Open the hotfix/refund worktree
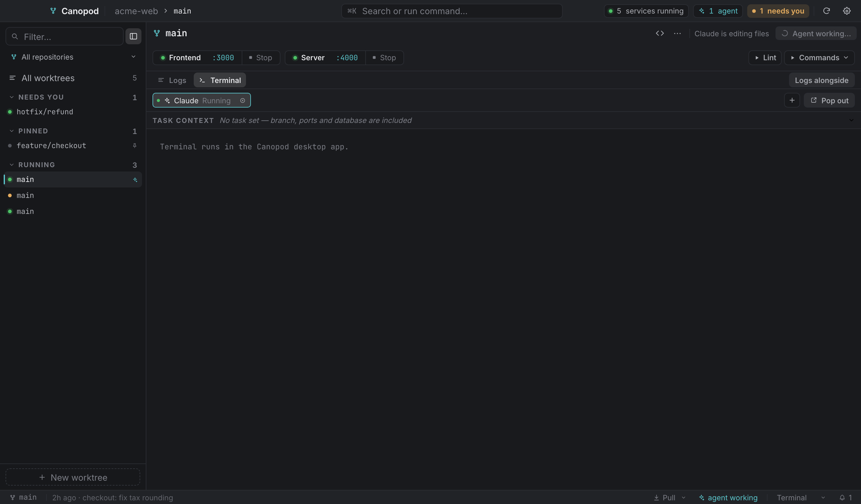 coord(73,112)
